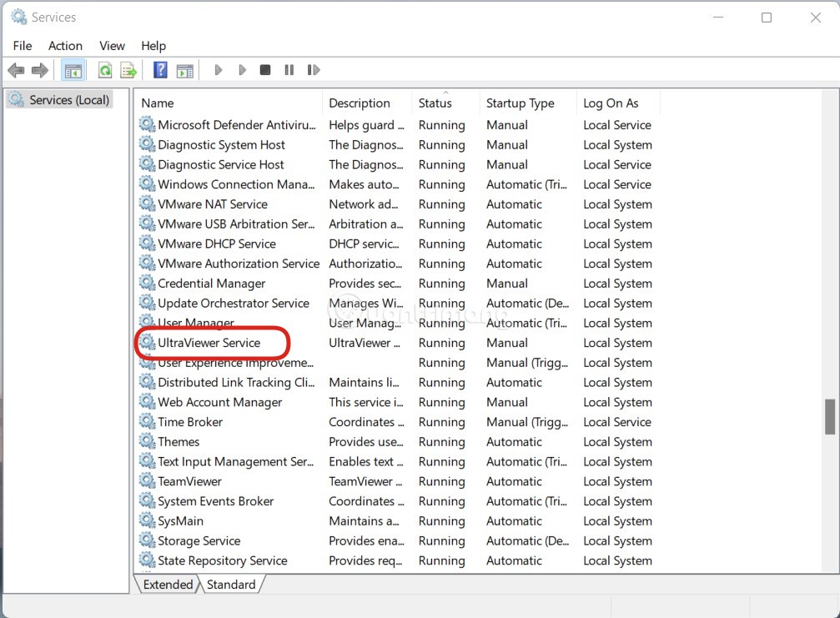This screenshot has height=618, width=840.
Task: Click the Pause Service icon
Action: click(x=289, y=70)
